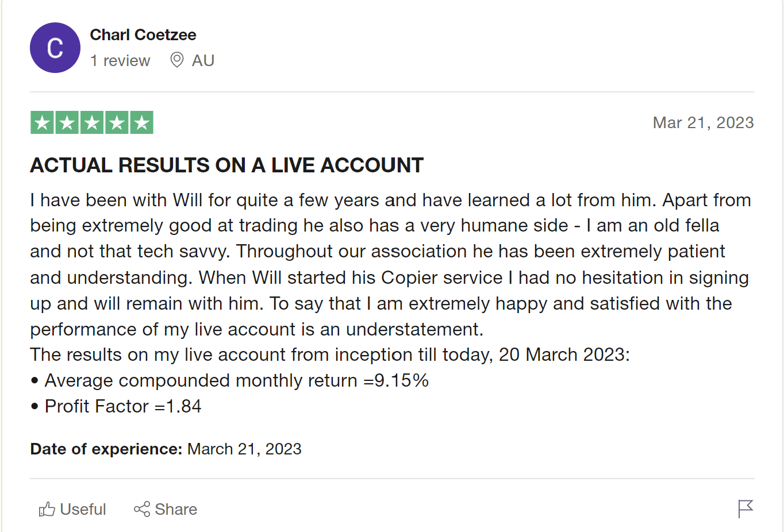Click the AU country label

pos(203,60)
